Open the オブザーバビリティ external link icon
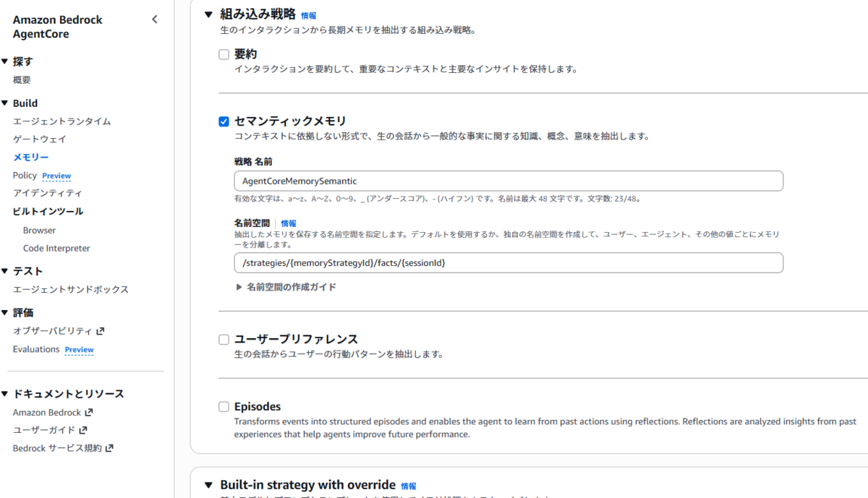This screenshot has height=498, width=868. pyautogui.click(x=101, y=331)
